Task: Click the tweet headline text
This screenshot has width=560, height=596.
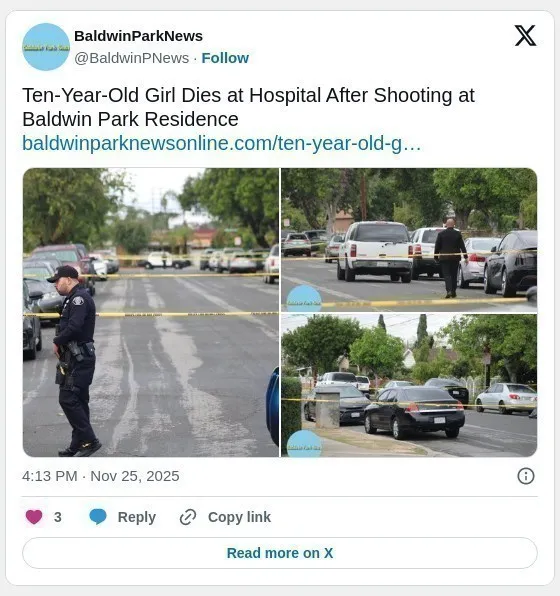Action: 249,107
